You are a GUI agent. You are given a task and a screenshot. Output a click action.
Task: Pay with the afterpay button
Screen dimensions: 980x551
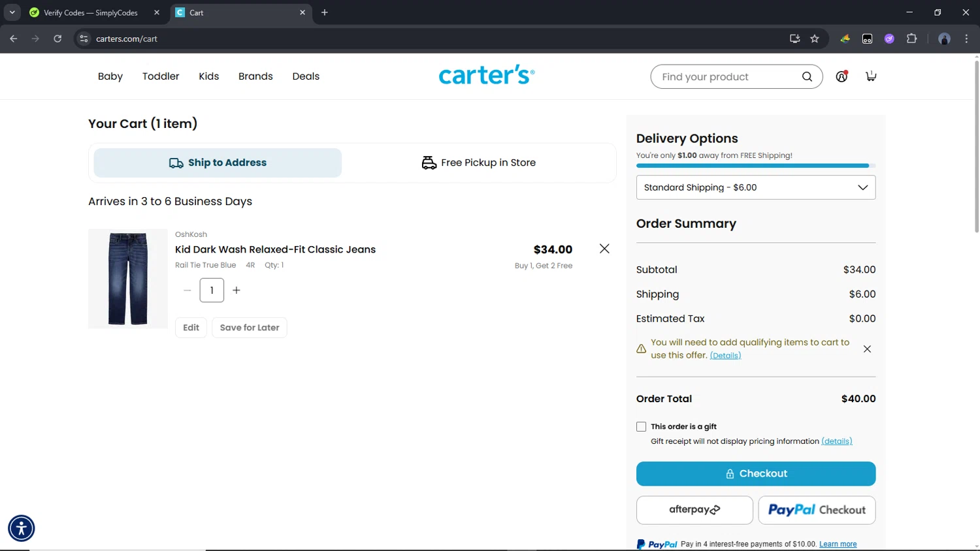tap(694, 510)
